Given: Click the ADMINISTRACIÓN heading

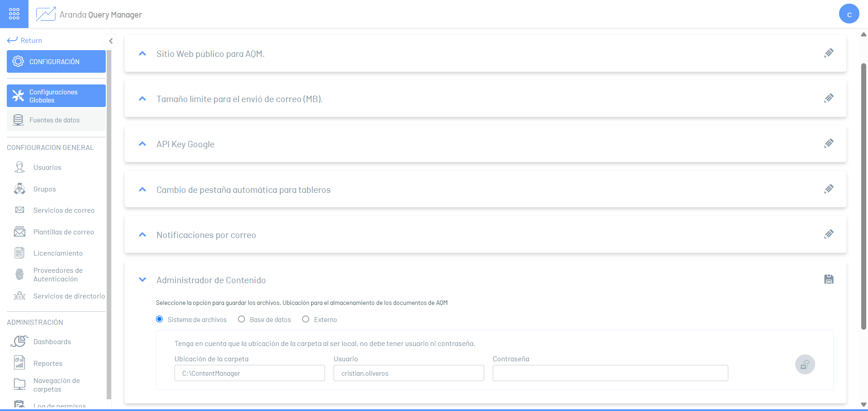Looking at the screenshot, I should 35,322.
